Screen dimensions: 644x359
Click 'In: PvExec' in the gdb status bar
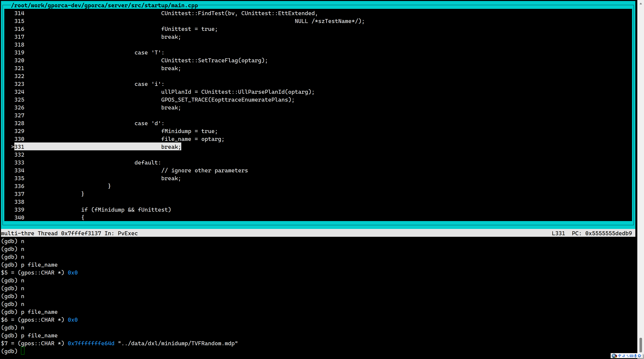121,233
